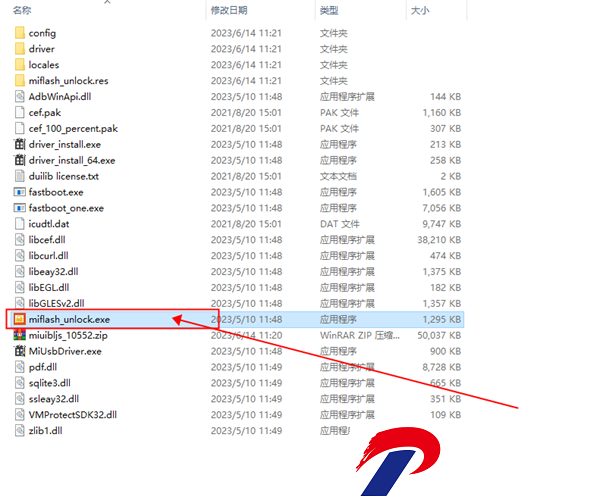Click the libcef.dll file icon
The height and width of the screenshot is (503, 600).
click(20, 240)
